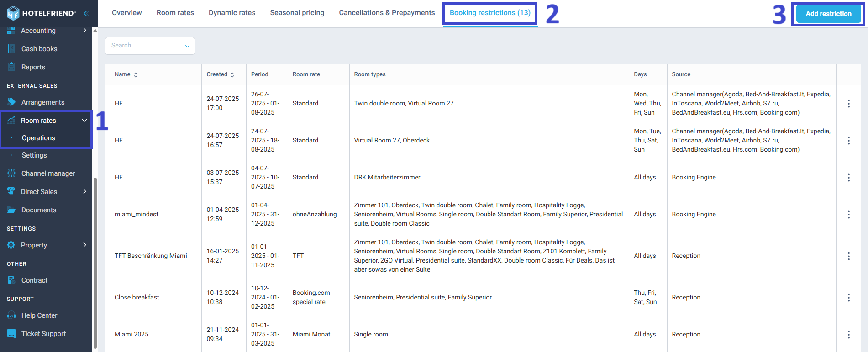This screenshot has height=352, width=868.
Task: Sort table by Name column arrows
Action: point(136,75)
